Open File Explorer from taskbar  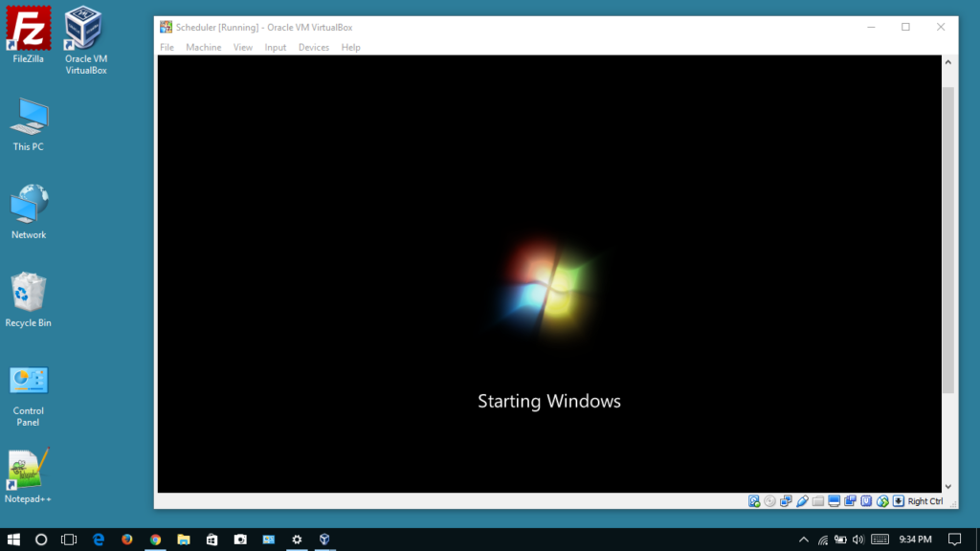[183, 540]
